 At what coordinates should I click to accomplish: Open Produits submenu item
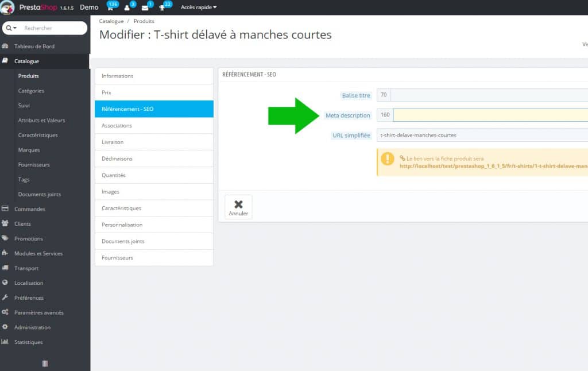(29, 76)
